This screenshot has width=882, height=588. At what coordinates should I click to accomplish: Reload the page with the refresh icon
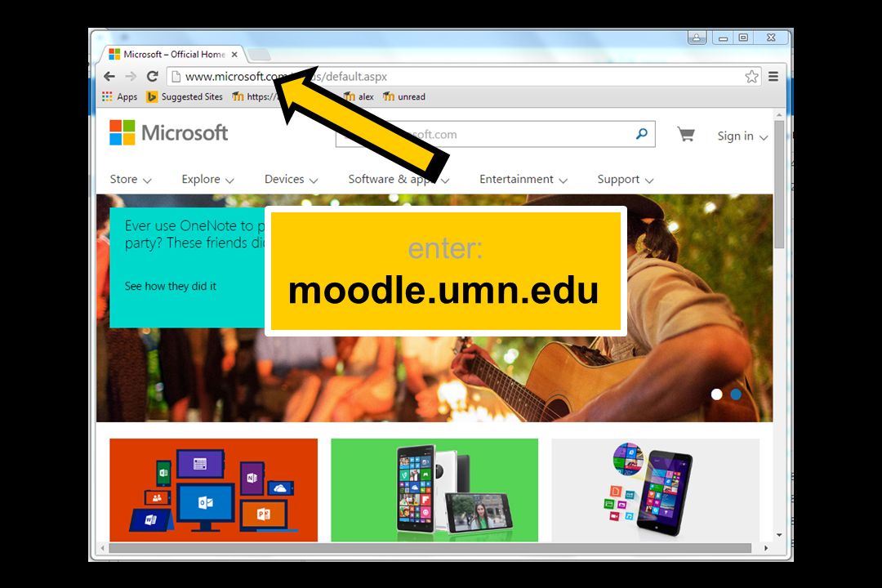click(x=152, y=76)
